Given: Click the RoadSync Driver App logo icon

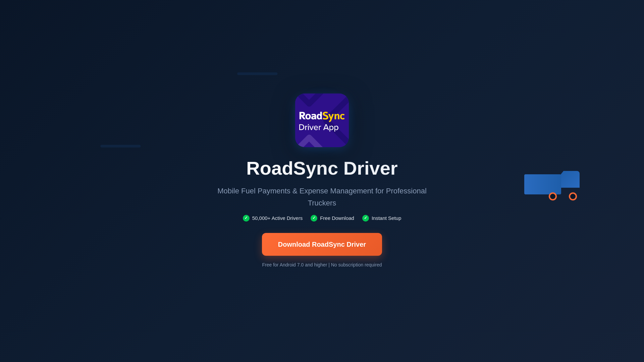Looking at the screenshot, I should click(322, 120).
